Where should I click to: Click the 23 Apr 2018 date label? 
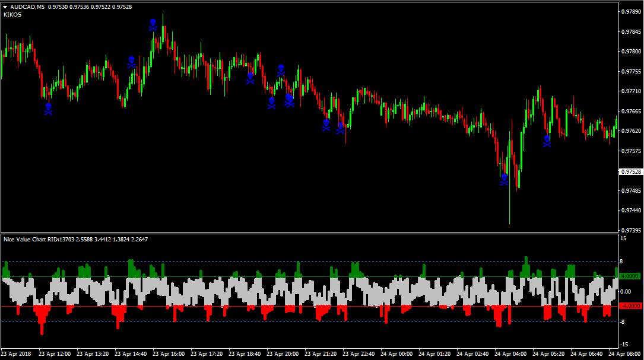point(17,354)
